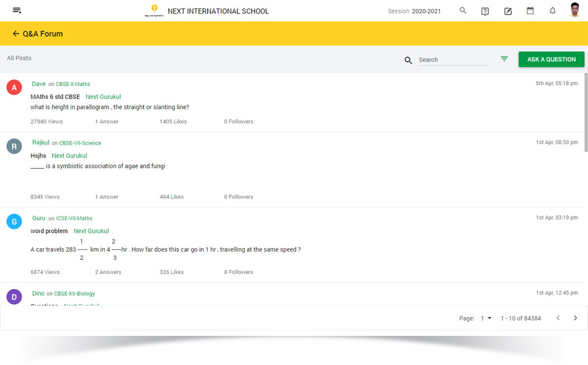
Task: Go to the previous page of posts
Action: [558, 318]
